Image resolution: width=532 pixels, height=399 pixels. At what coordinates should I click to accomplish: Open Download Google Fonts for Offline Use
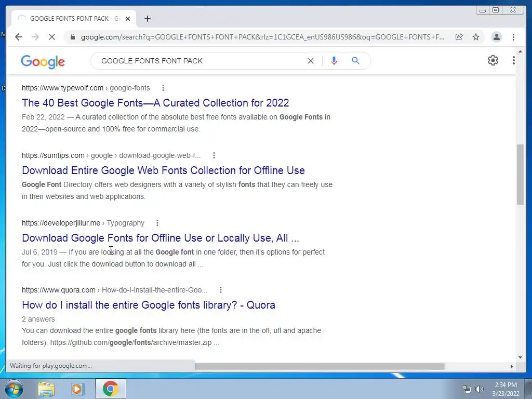point(161,238)
